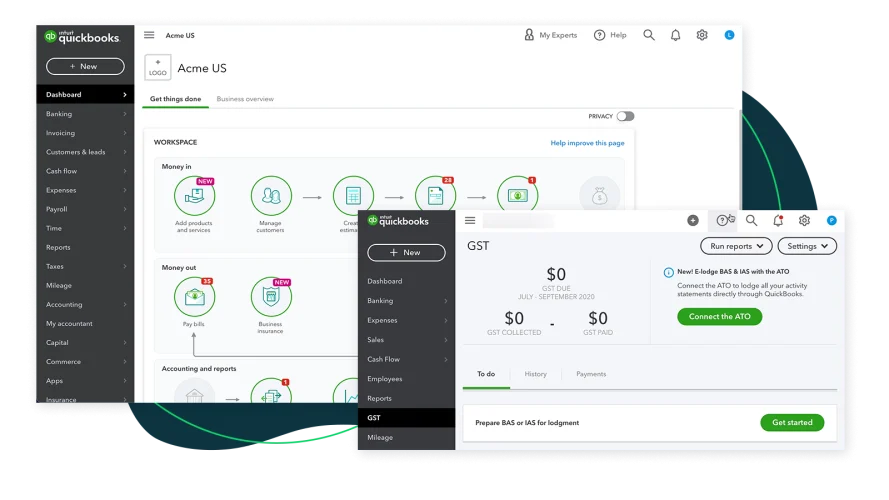Click the Manage customers icon
The image size is (889, 500).
tap(271, 196)
